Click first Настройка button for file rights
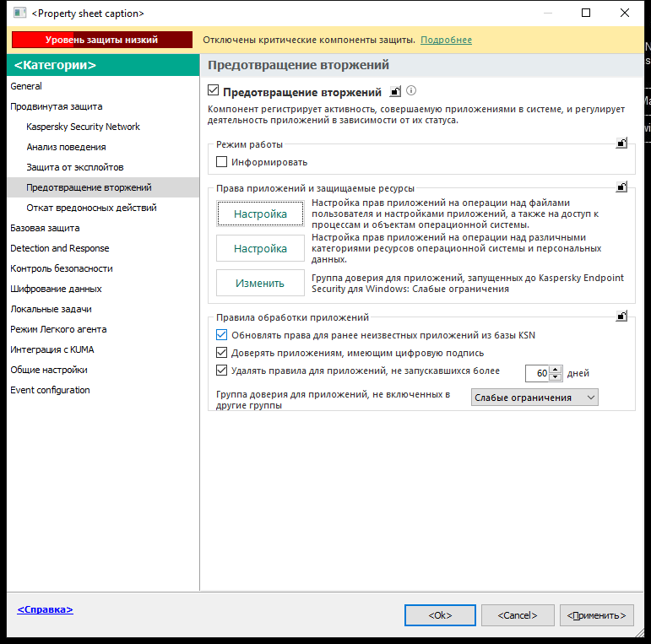Screen dimensions: 651x644 (260, 214)
